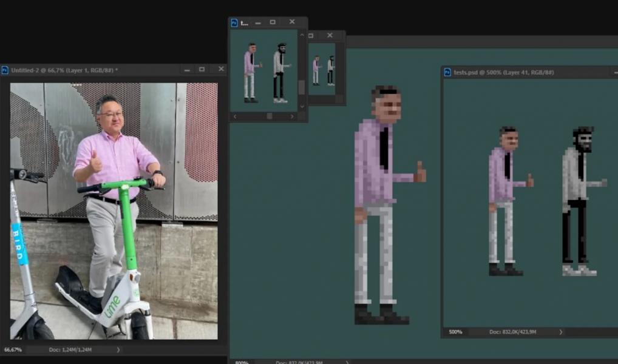Click the Photoshop icon in Untitled-2 title bar
This screenshot has width=618, height=364.
tap(5, 70)
